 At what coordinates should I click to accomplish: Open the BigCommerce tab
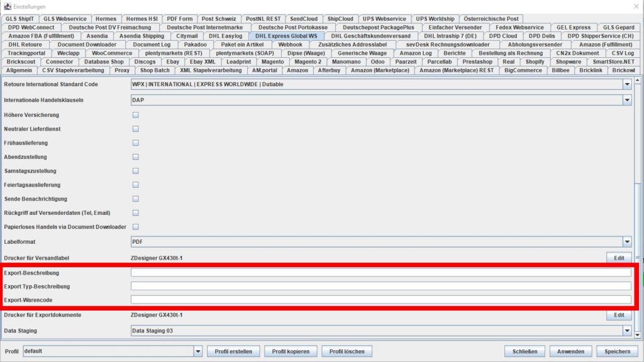[x=523, y=70]
